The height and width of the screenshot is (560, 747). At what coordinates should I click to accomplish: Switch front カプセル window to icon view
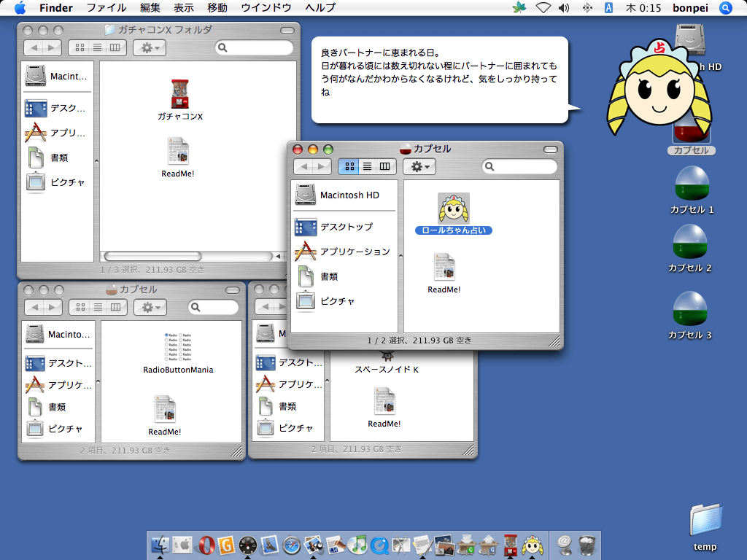click(349, 166)
